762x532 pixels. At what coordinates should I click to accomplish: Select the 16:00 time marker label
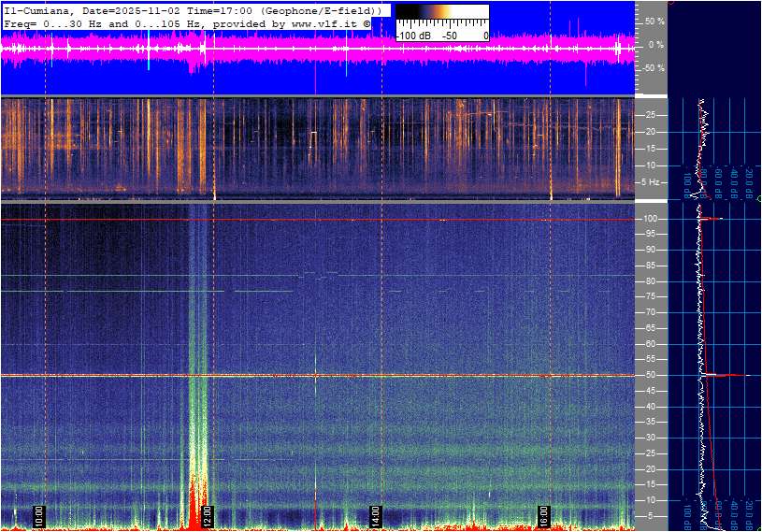(544, 516)
